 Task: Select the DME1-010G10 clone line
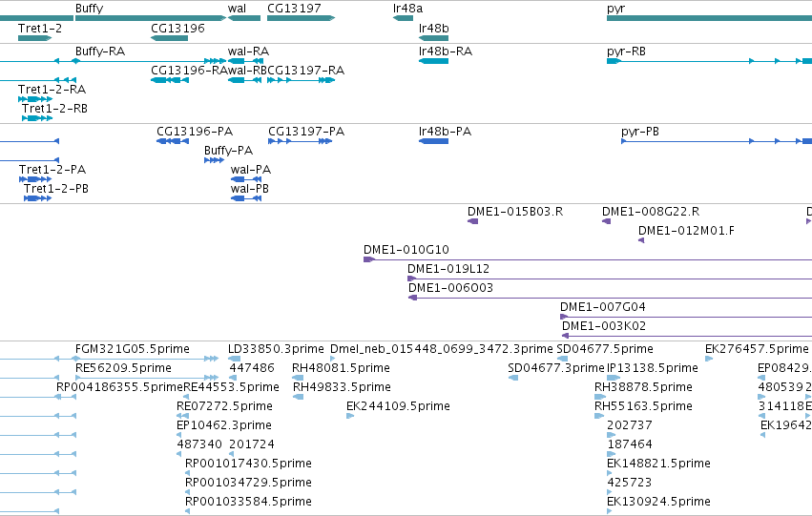pyautogui.click(x=588, y=259)
